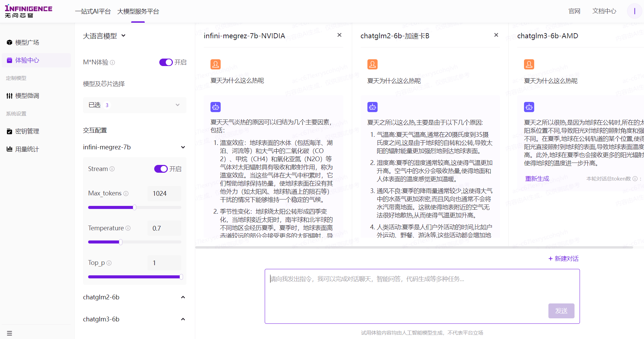Click the Max_tokens info icon

[x=126, y=193]
